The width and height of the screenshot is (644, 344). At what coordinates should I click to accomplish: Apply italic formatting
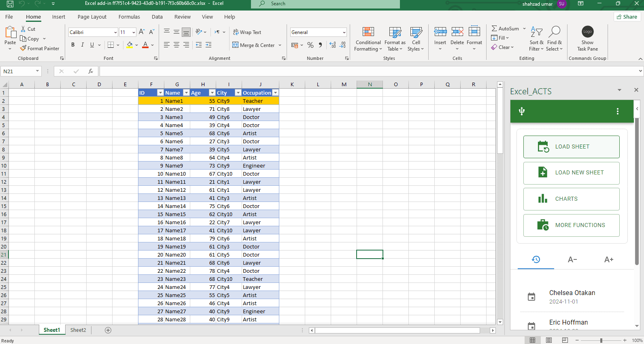(83, 45)
